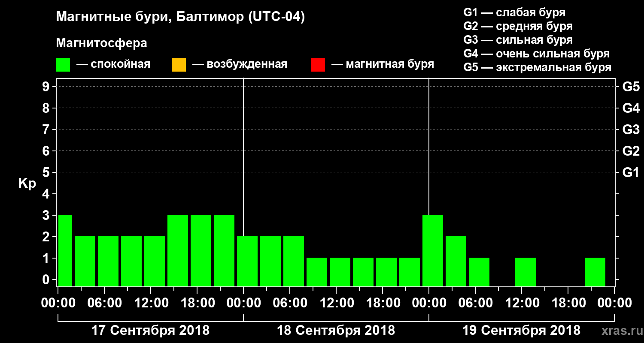Click the green 'спокойная' legend swatch
The height and width of the screenshot is (343, 644).
(63, 65)
